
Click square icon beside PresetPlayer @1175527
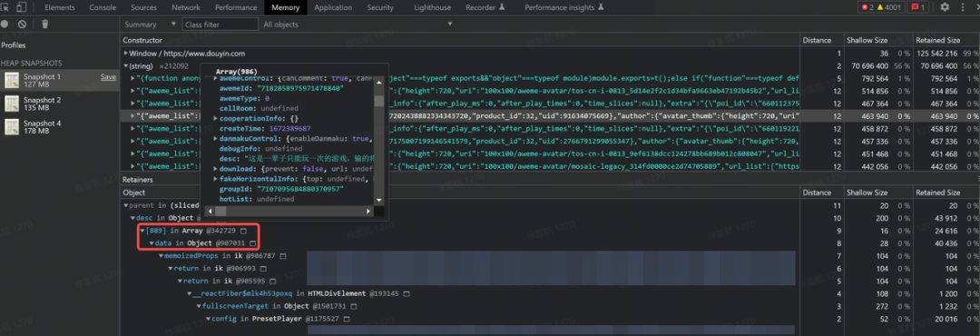click(x=346, y=319)
